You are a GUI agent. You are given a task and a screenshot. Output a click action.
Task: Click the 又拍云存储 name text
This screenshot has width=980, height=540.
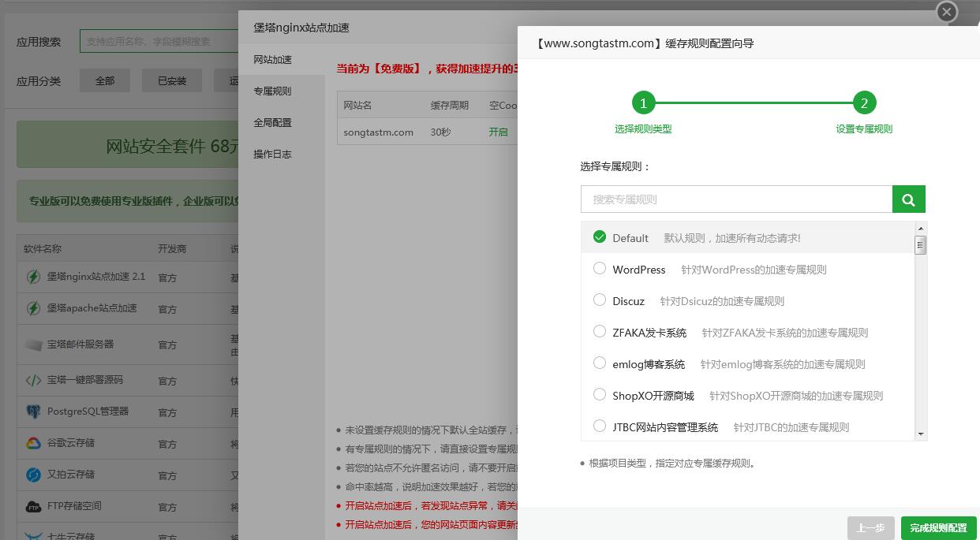tap(71, 475)
